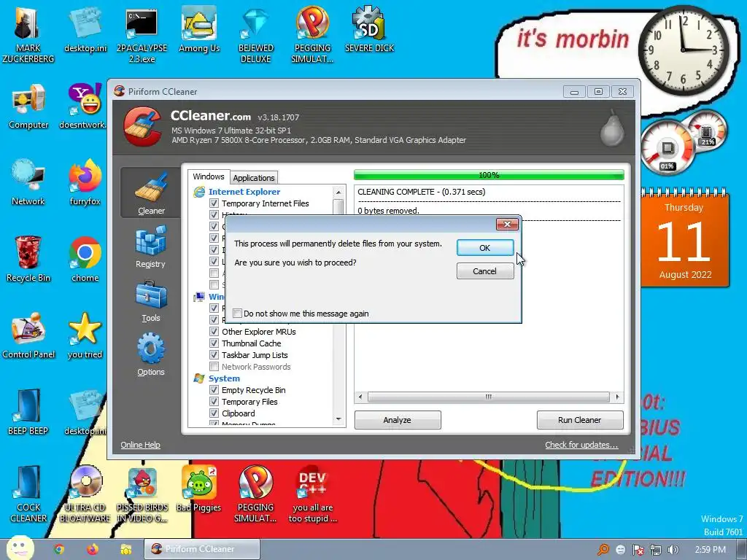Toggle Other Explorer MRUs checkbox
The width and height of the screenshot is (747, 560).
coord(214,332)
